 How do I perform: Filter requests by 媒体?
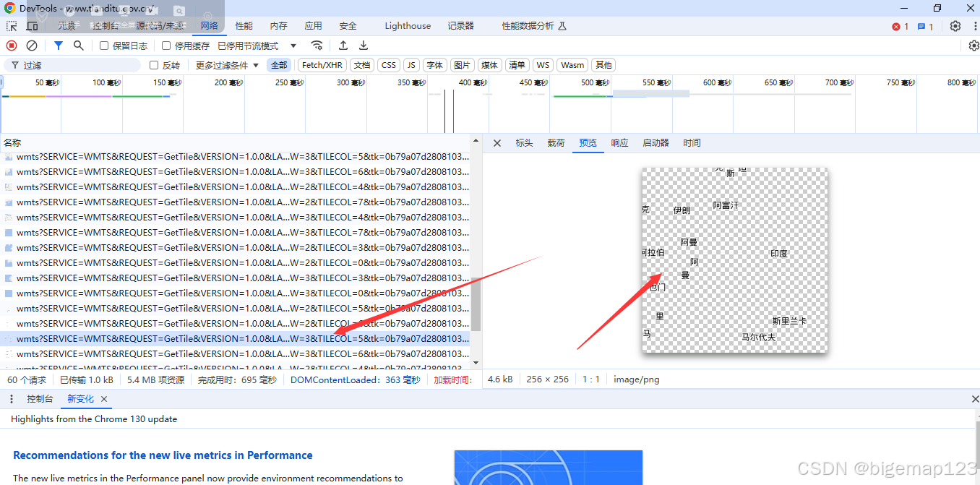tap(489, 65)
